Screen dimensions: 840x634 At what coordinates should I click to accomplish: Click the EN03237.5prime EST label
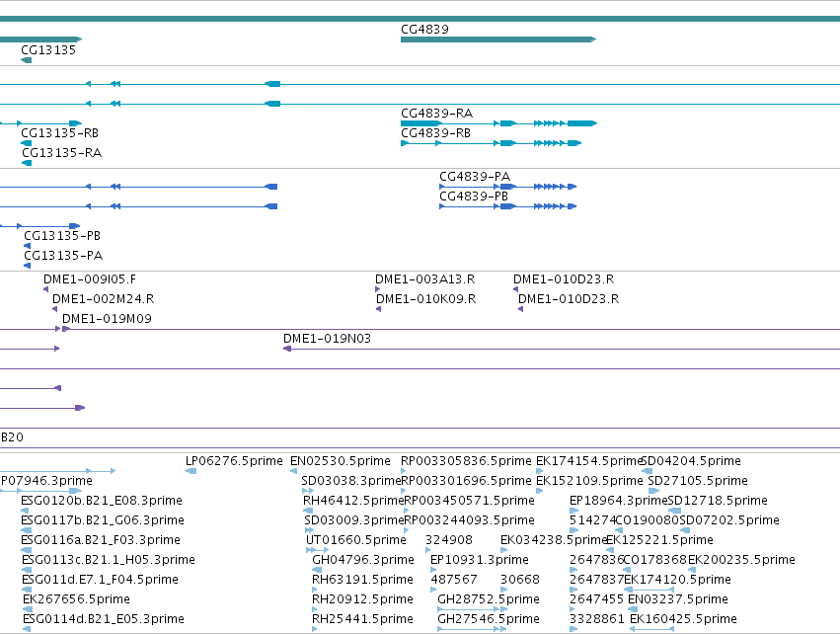pyautogui.click(x=678, y=599)
